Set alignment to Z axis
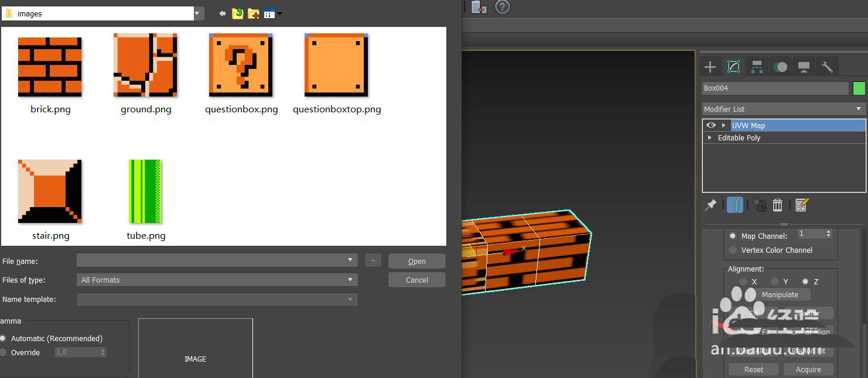This screenshot has width=868, height=378. coord(805,281)
